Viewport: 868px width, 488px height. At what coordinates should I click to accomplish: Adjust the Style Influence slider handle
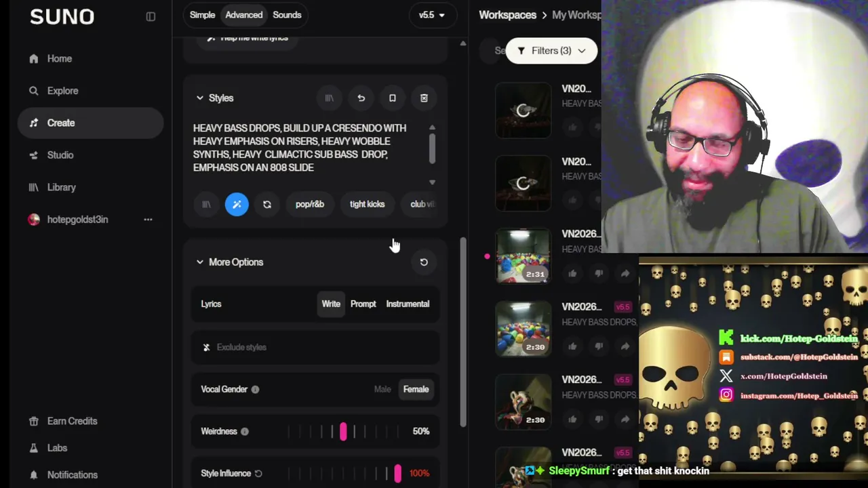coord(397,474)
